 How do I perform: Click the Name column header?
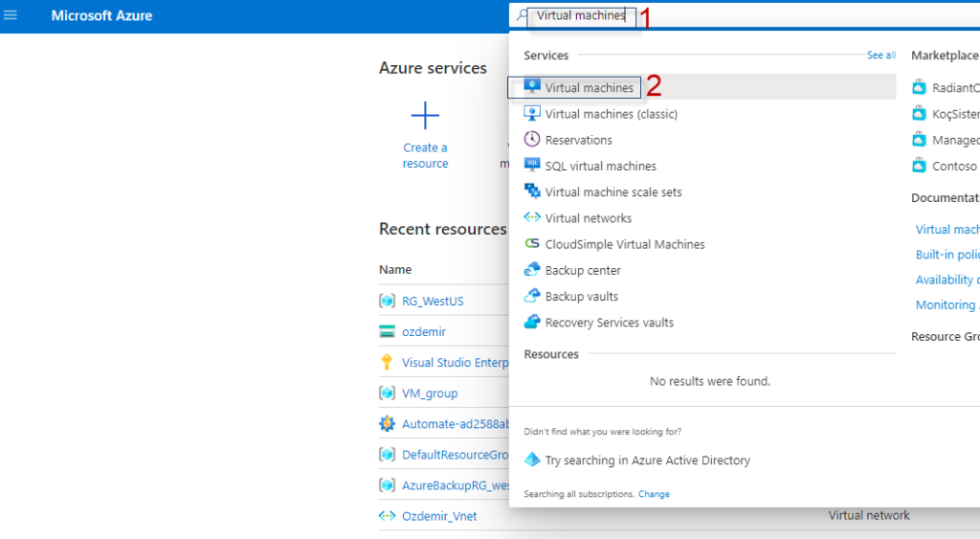point(395,270)
